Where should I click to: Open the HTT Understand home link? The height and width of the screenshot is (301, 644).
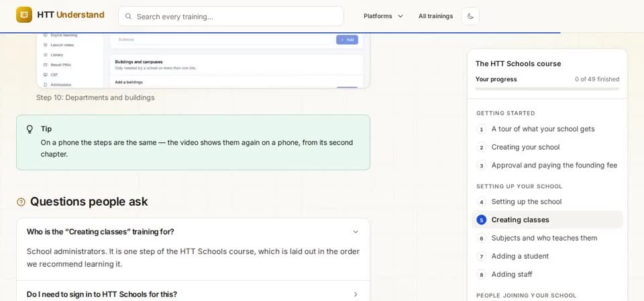(60, 15)
